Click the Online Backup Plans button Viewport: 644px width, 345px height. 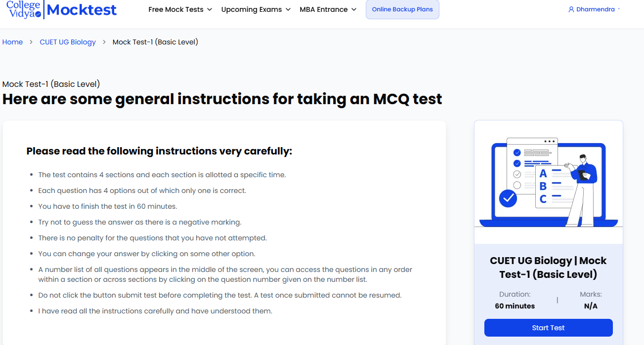click(x=402, y=9)
